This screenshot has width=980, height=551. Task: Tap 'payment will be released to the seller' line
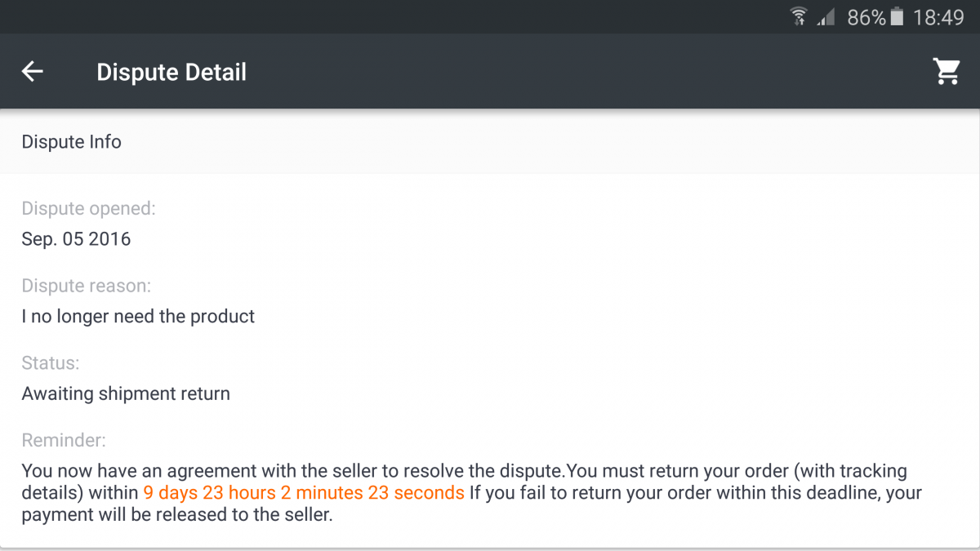tap(177, 515)
